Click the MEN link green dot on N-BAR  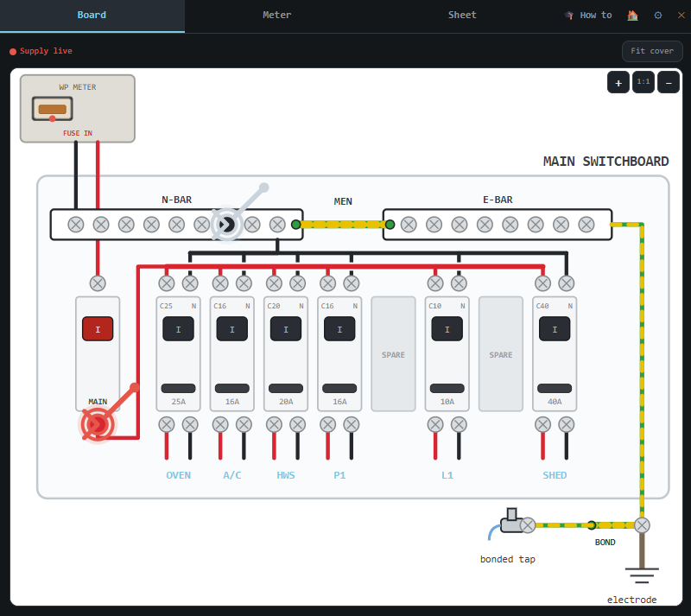click(x=296, y=225)
